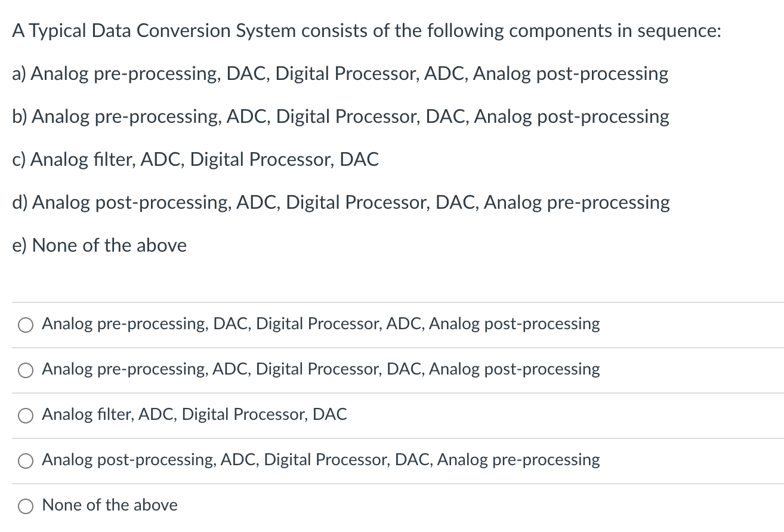Click the label text 'None of the above'

(x=109, y=505)
